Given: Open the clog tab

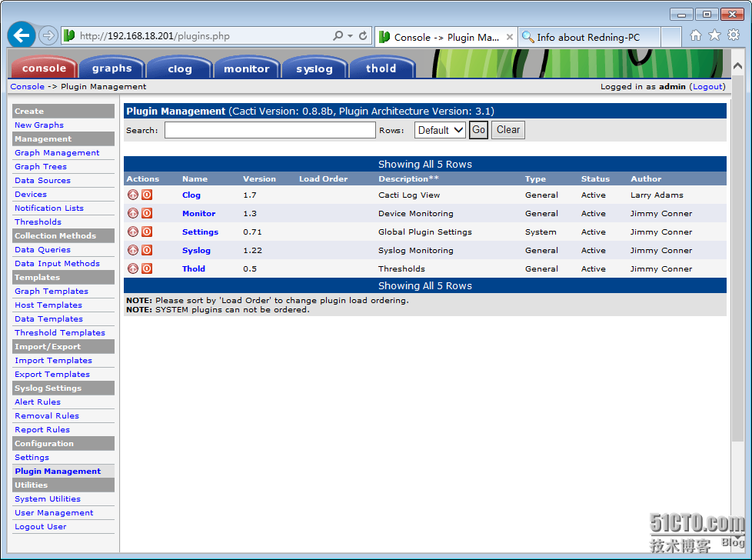Looking at the screenshot, I should click(180, 68).
